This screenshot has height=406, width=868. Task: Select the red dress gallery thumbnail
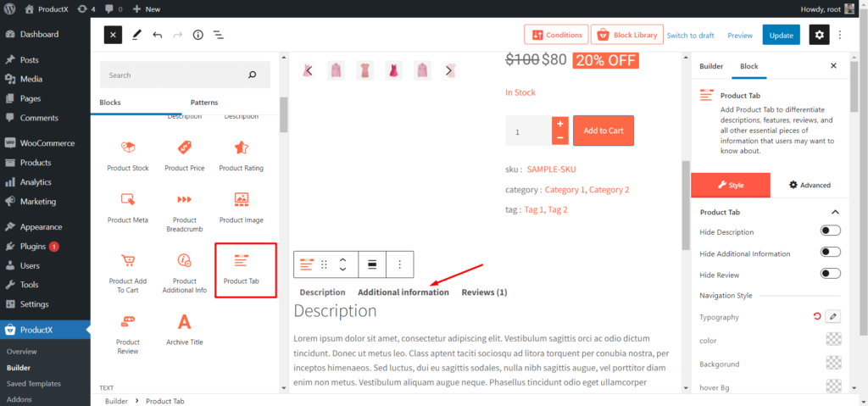pyautogui.click(x=393, y=70)
